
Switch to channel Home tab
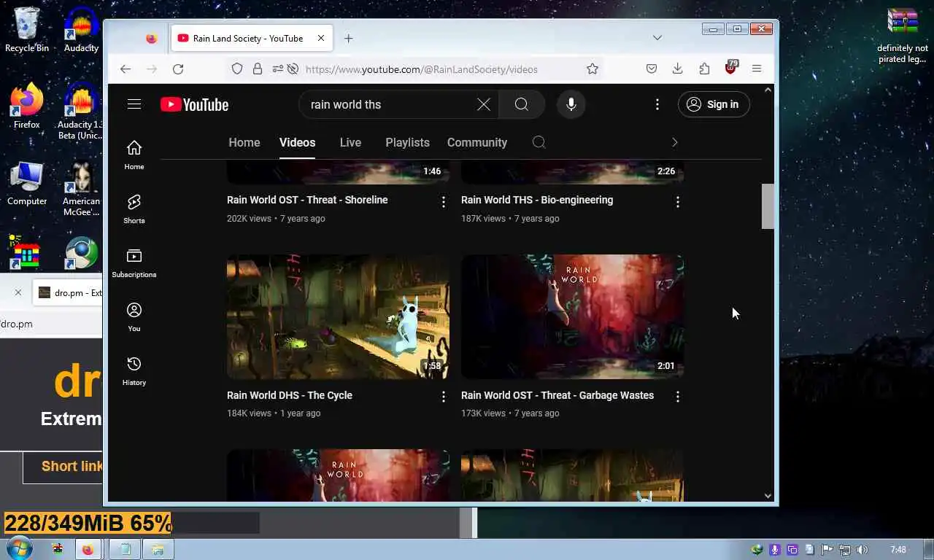[244, 142]
